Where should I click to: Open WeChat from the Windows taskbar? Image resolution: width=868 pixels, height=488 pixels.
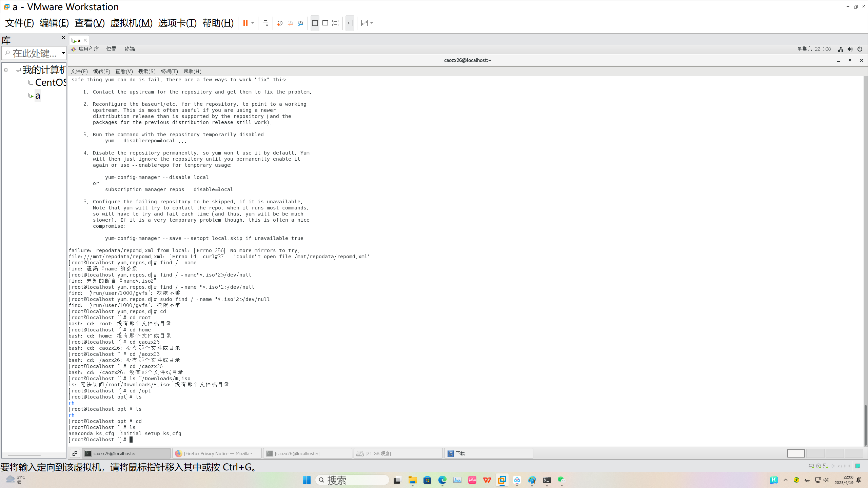[x=561, y=480]
